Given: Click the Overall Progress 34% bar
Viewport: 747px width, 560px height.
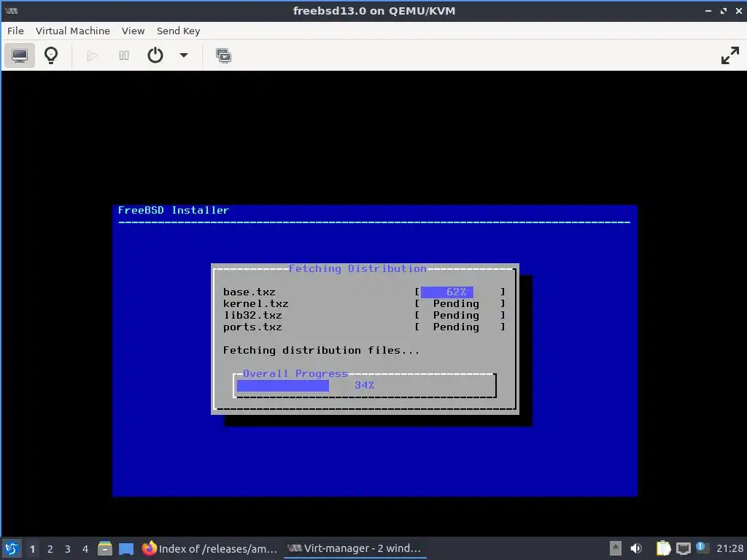Looking at the screenshot, I should (x=365, y=385).
